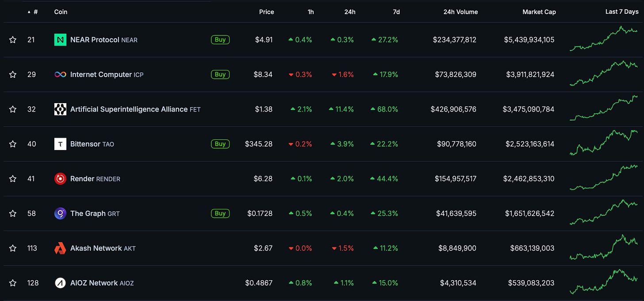Favorite the Artificial Superintelligence Alliance row
This screenshot has width=644, height=301.
coord(13,109)
